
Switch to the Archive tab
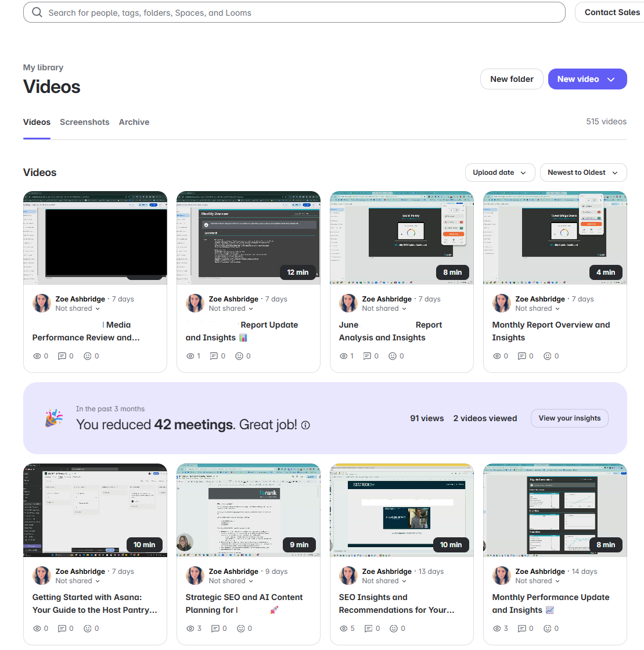pos(134,122)
